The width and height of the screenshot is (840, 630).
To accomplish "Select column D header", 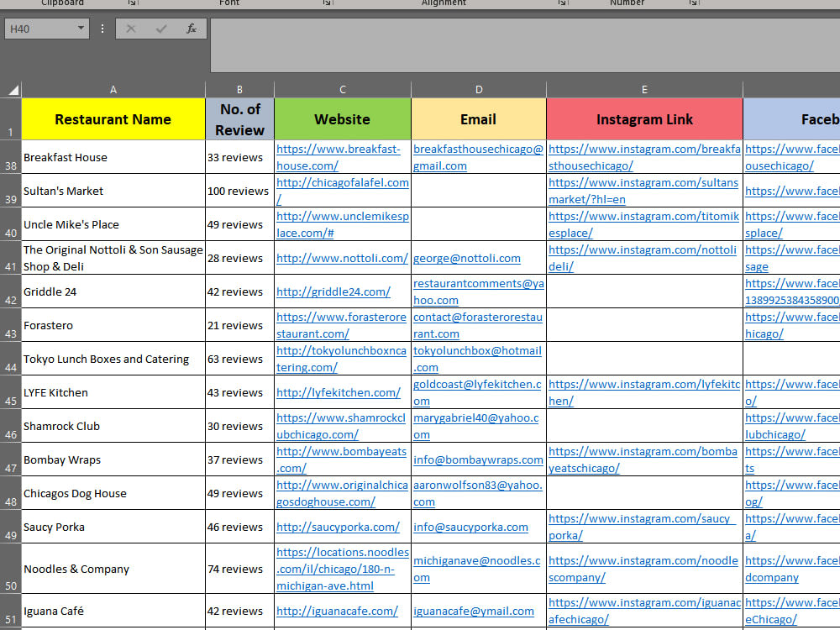I will coord(479,90).
